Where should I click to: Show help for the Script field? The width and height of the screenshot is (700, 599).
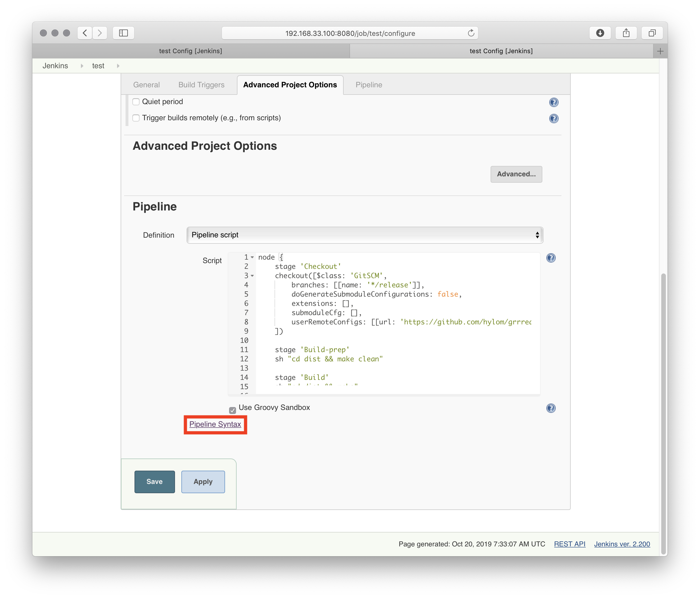[x=551, y=258]
